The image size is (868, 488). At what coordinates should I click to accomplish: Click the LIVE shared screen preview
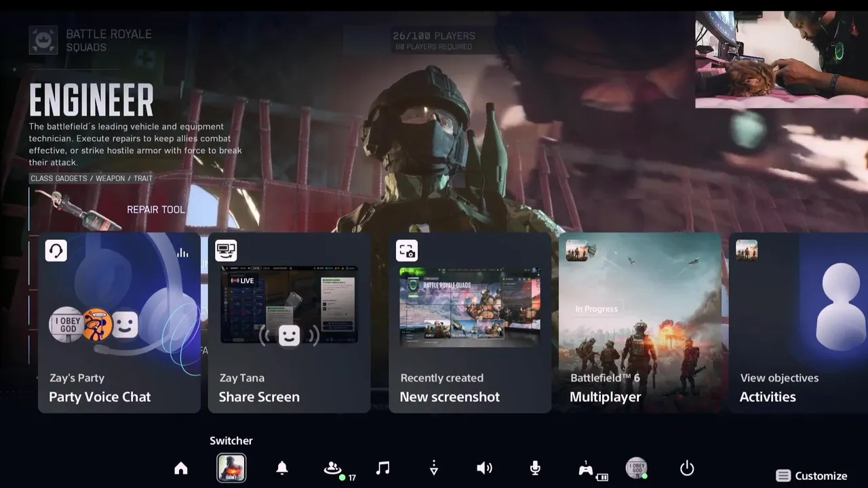289,305
